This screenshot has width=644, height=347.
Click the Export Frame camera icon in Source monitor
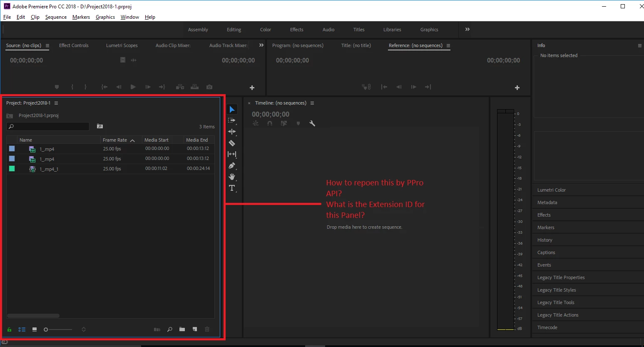209,87
